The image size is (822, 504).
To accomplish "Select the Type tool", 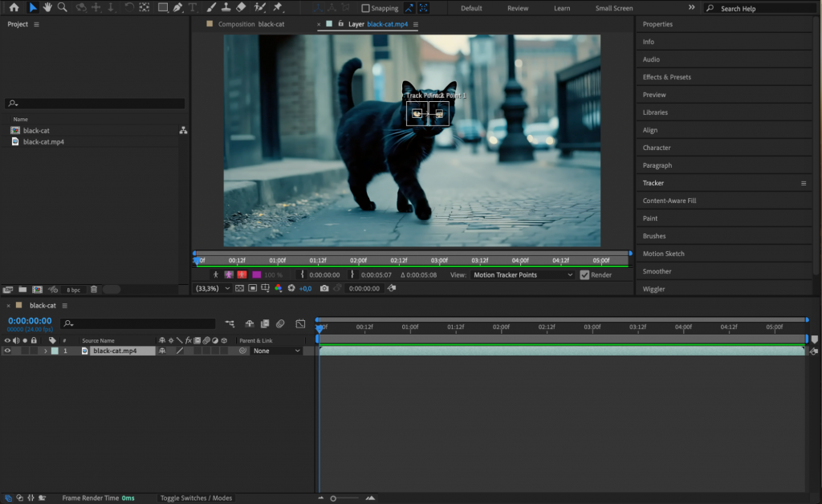I will 192,8.
